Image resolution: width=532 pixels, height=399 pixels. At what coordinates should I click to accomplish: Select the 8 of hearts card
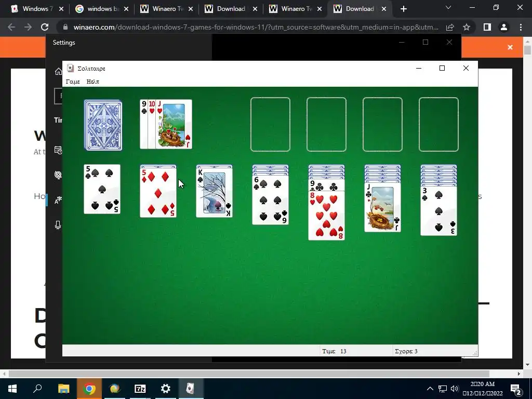[x=326, y=216]
